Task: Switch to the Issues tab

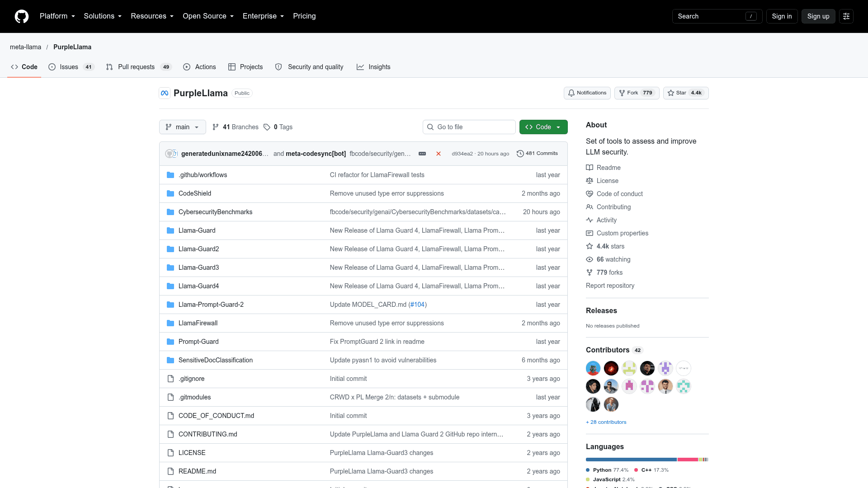Action: pyautogui.click(x=71, y=67)
